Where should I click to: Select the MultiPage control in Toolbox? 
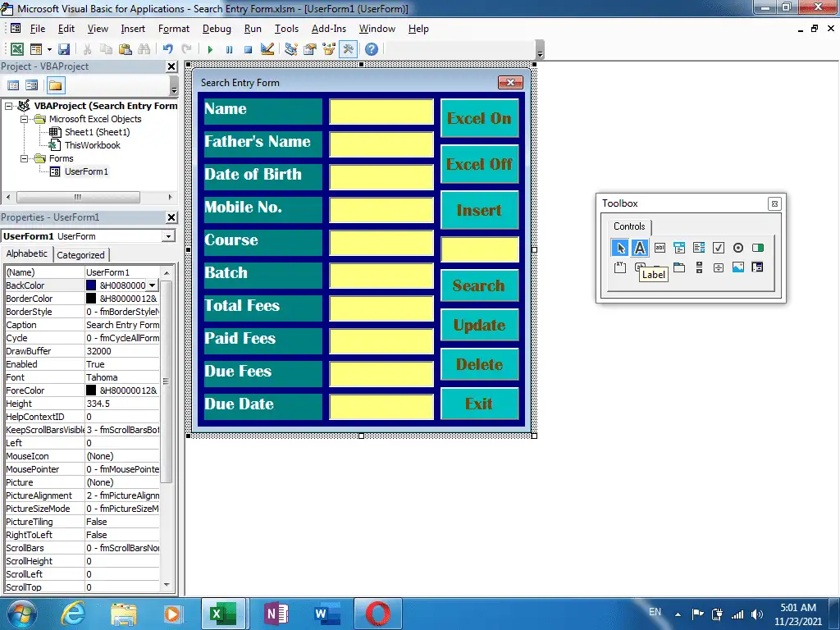point(679,267)
